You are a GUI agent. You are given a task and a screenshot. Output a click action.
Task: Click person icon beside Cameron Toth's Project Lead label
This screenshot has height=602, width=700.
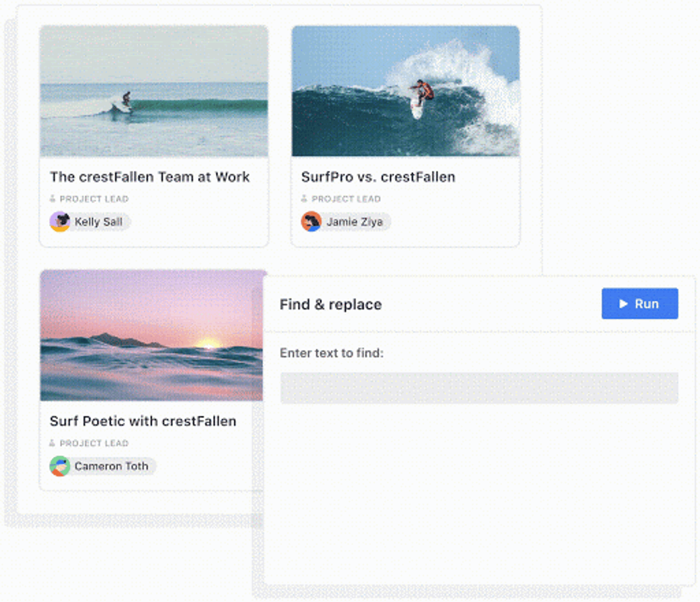pos(52,443)
